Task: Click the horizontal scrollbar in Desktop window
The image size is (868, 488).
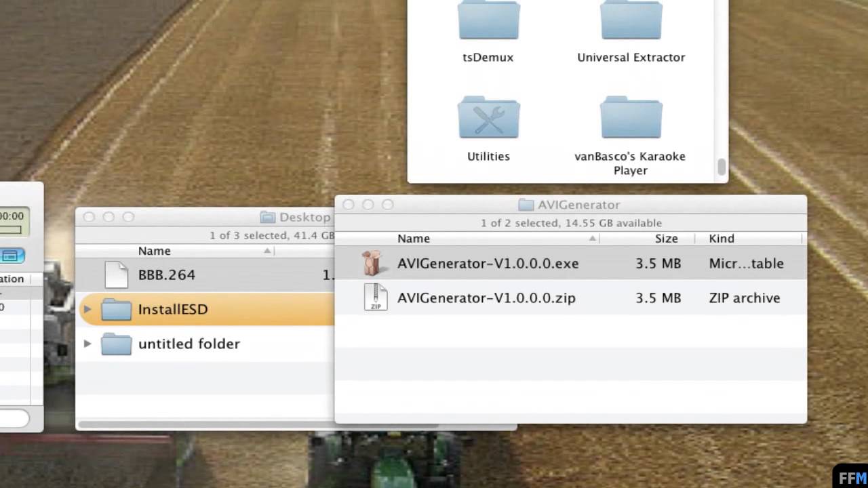Action: click(258, 425)
